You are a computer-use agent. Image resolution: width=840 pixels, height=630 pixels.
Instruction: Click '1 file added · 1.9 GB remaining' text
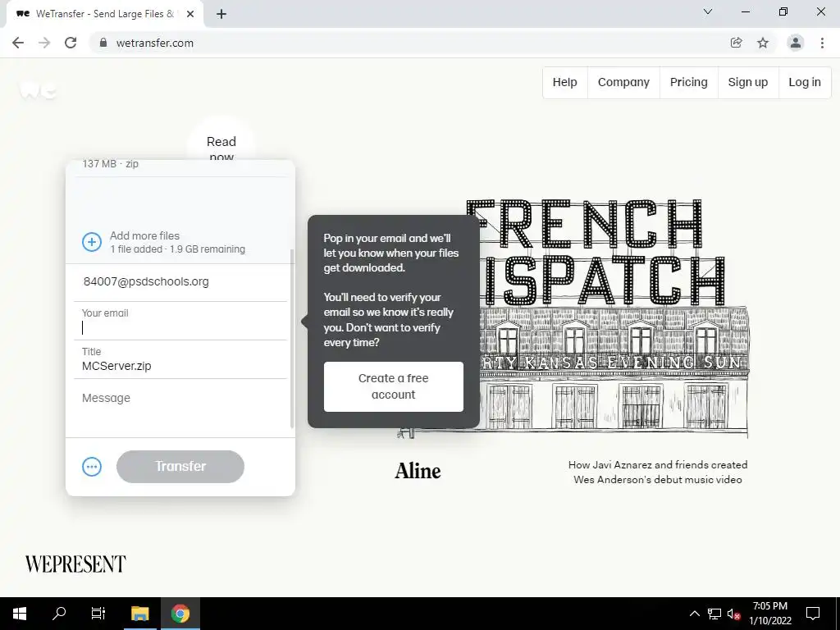[x=178, y=249]
